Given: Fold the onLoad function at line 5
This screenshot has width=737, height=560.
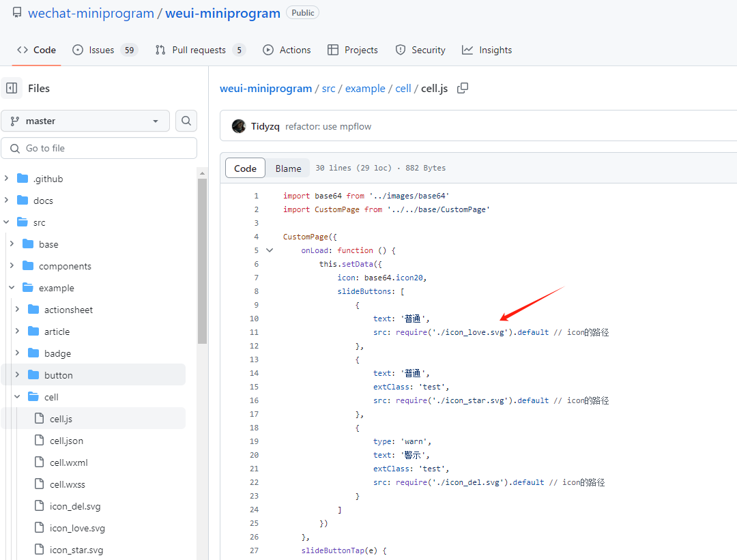Looking at the screenshot, I should point(270,250).
